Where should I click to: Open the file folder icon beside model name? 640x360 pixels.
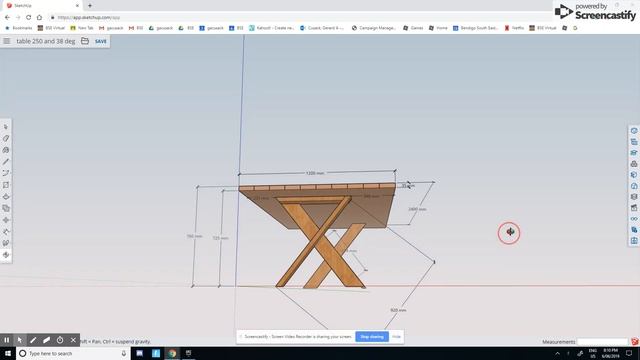(x=85, y=41)
